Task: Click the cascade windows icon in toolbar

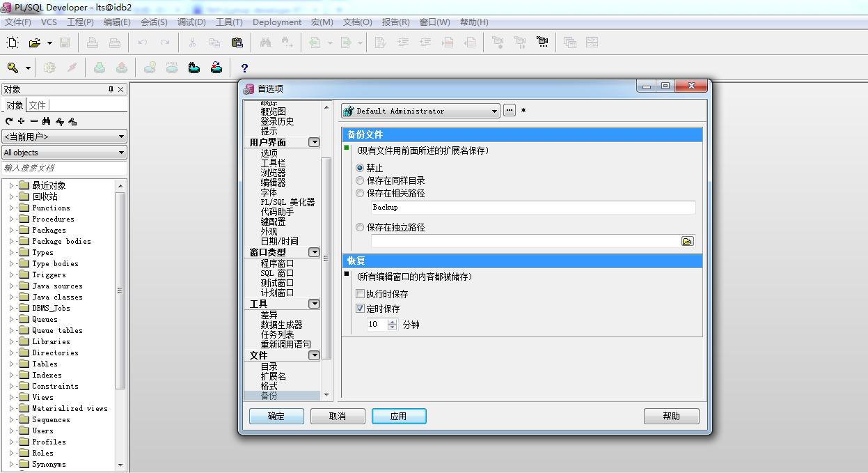Action: coord(570,43)
